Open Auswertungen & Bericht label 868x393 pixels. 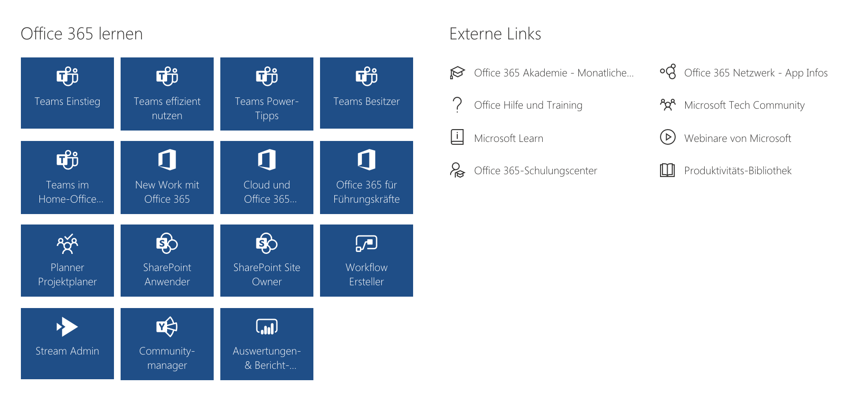pos(267,358)
